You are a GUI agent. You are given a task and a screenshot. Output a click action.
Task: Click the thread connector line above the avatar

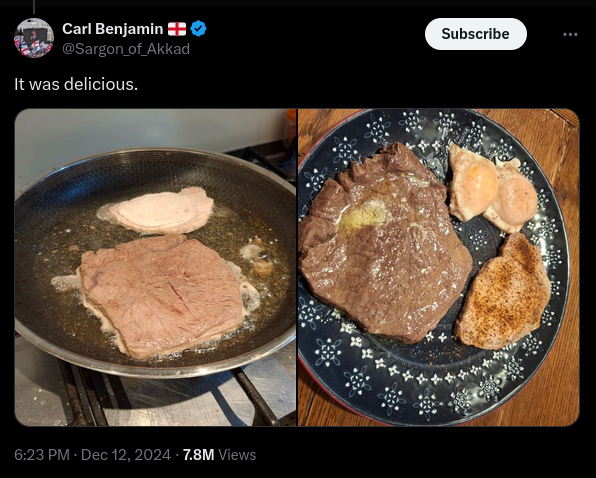click(x=34, y=6)
